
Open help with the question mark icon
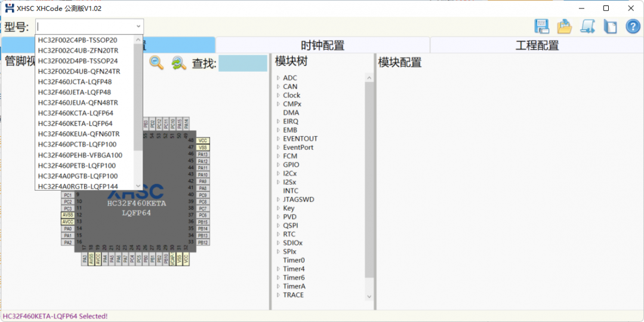[633, 26]
